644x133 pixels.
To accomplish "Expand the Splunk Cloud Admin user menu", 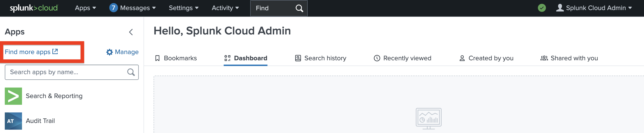I will point(594,8).
